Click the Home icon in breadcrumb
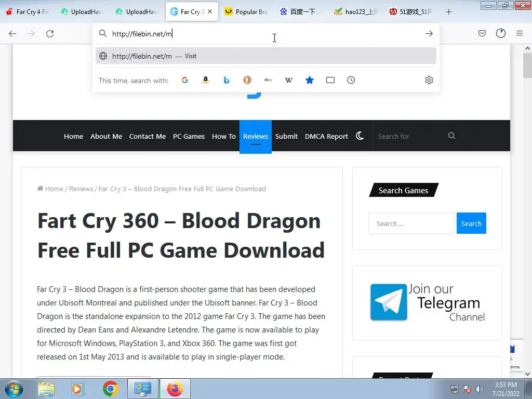Viewport: 532px width, 399px height. [40, 189]
